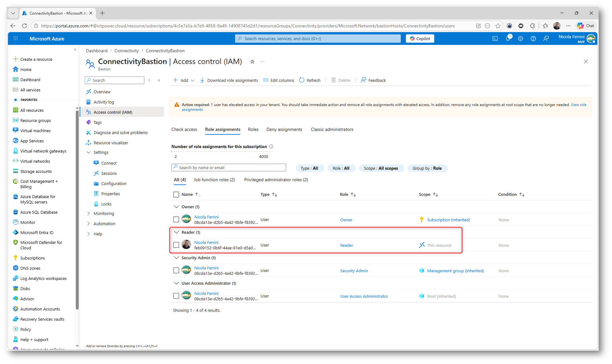The width and height of the screenshot is (612, 364).
Task: Open portal settings gear icon
Action: click(520, 38)
